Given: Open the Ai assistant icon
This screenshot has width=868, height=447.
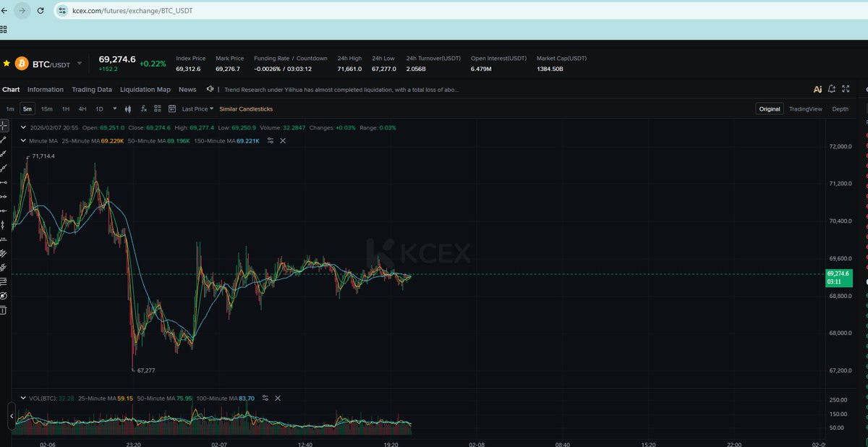Looking at the screenshot, I should click(818, 89).
